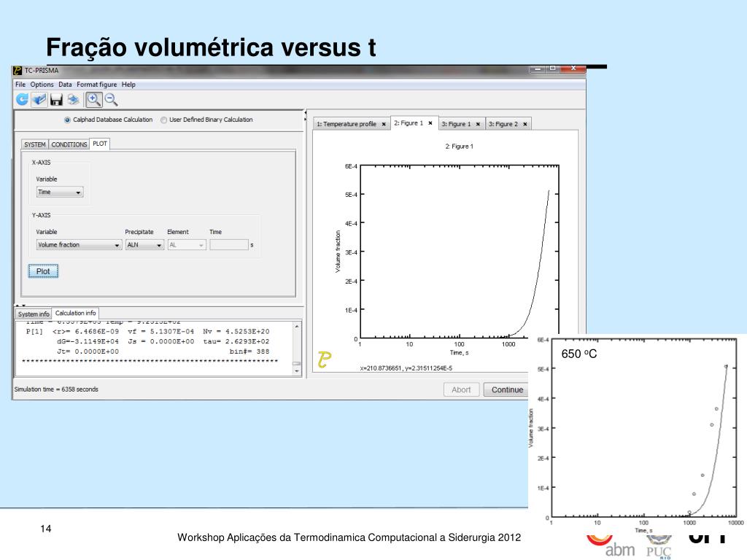Click the Abort button
Image resolution: width=747 pixels, height=560 pixels.
461,389
